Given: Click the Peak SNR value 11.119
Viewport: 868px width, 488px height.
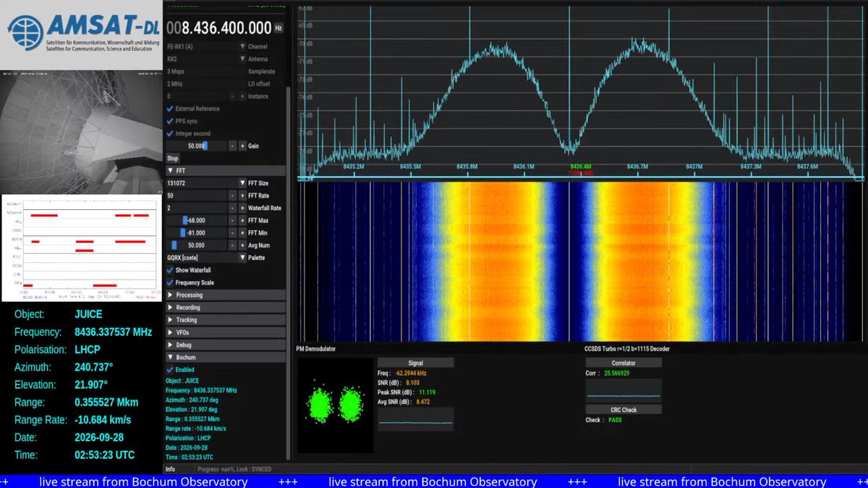Looking at the screenshot, I should (428, 392).
